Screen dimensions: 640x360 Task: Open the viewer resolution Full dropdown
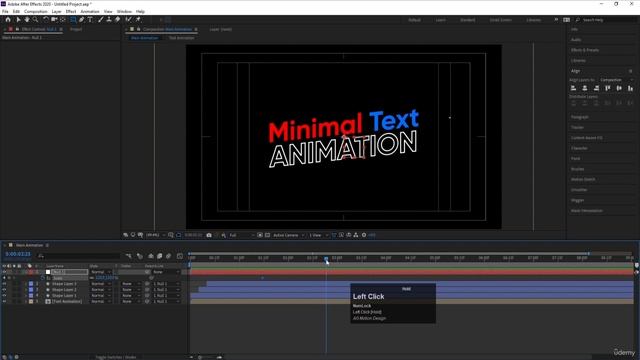pos(242,235)
